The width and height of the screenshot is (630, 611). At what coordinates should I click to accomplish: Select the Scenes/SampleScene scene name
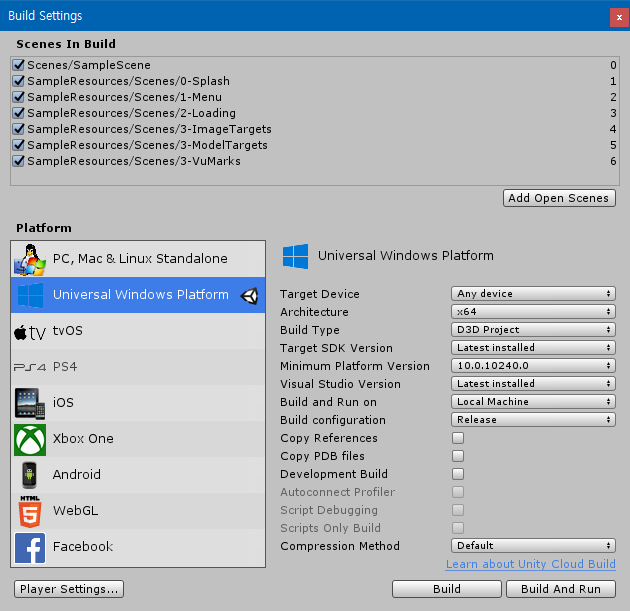click(x=89, y=65)
